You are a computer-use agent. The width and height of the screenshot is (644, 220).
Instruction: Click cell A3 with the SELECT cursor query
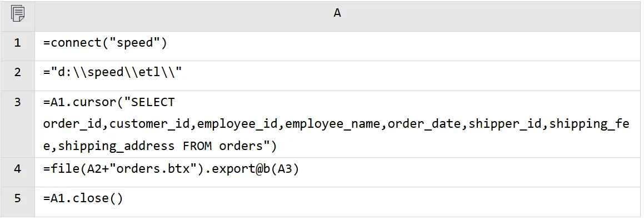point(337,124)
